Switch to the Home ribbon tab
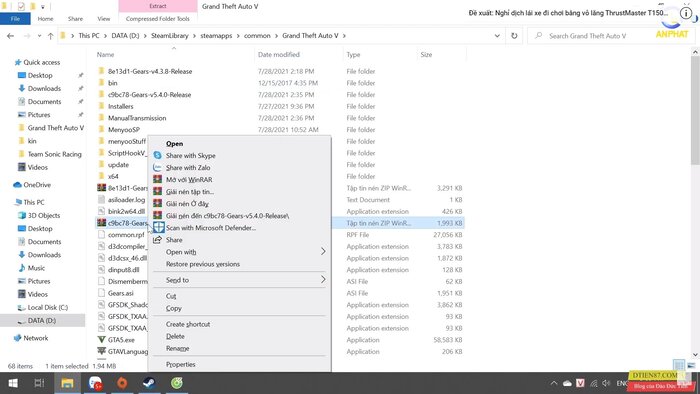This screenshot has width=700, height=394. click(45, 19)
